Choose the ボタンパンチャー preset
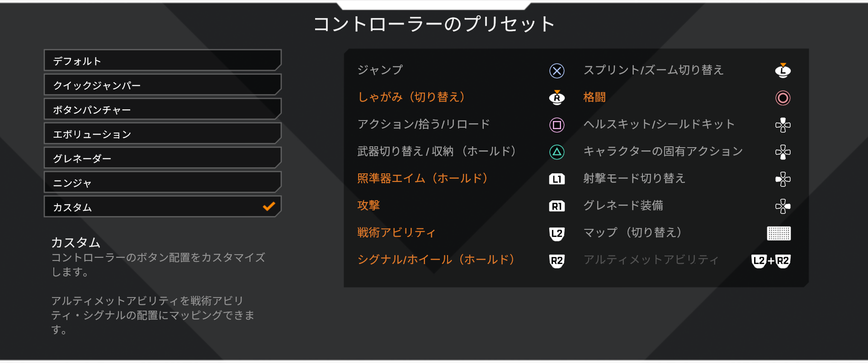The height and width of the screenshot is (363, 868). pos(163,109)
